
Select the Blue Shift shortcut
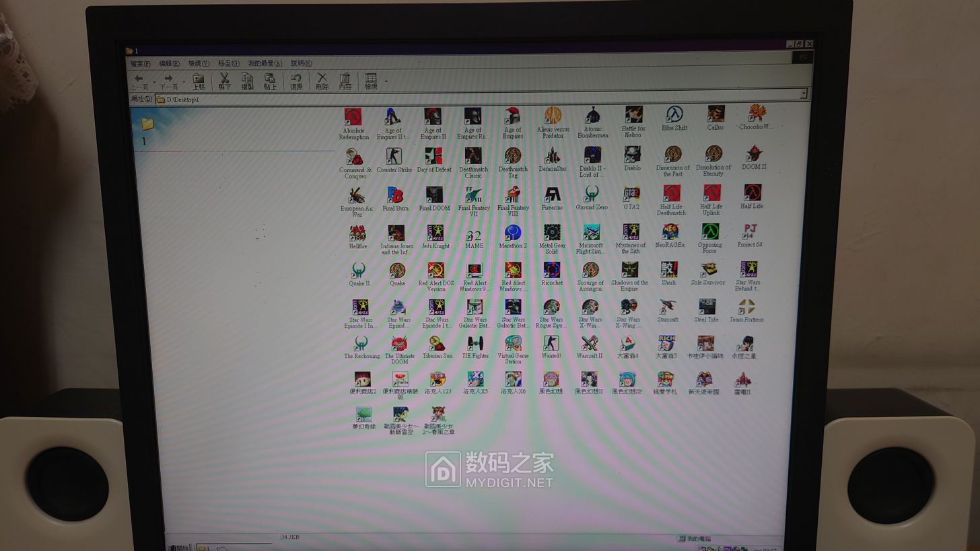674,118
